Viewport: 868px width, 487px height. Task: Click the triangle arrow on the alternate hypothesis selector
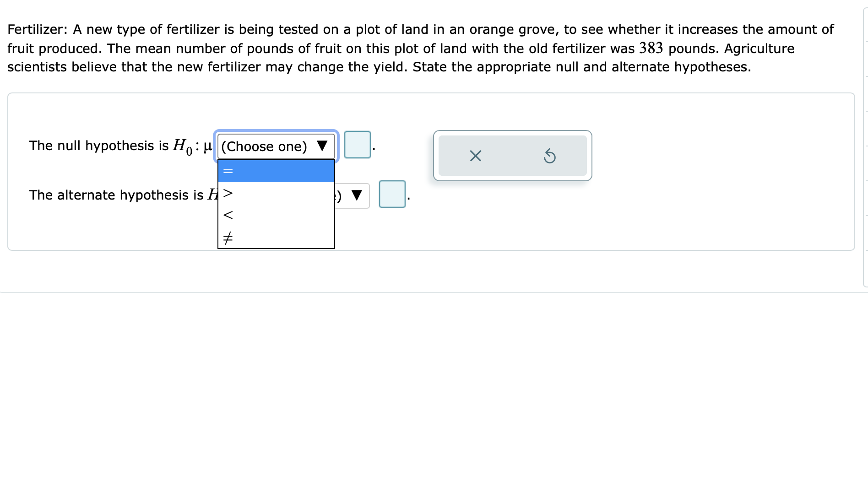click(x=357, y=195)
